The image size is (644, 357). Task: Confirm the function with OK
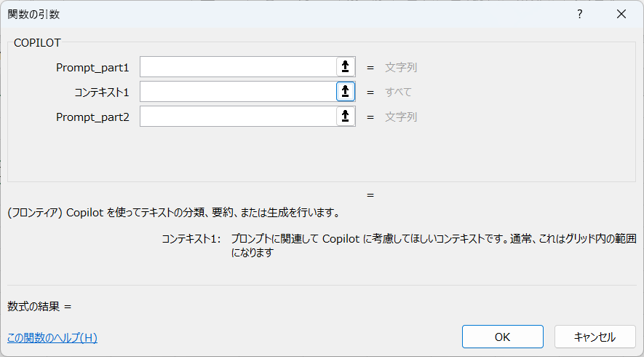[503, 337]
